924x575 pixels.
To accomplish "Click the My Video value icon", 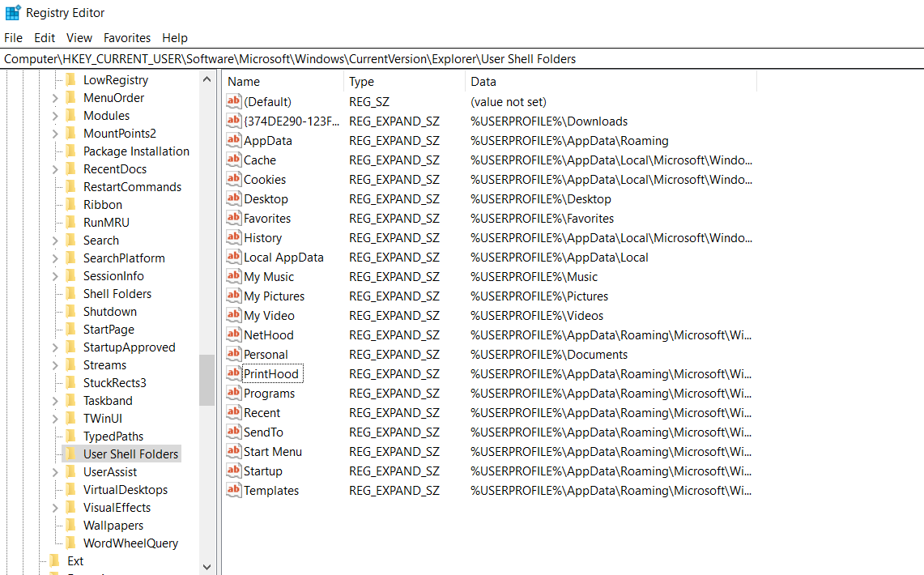I will [x=234, y=315].
